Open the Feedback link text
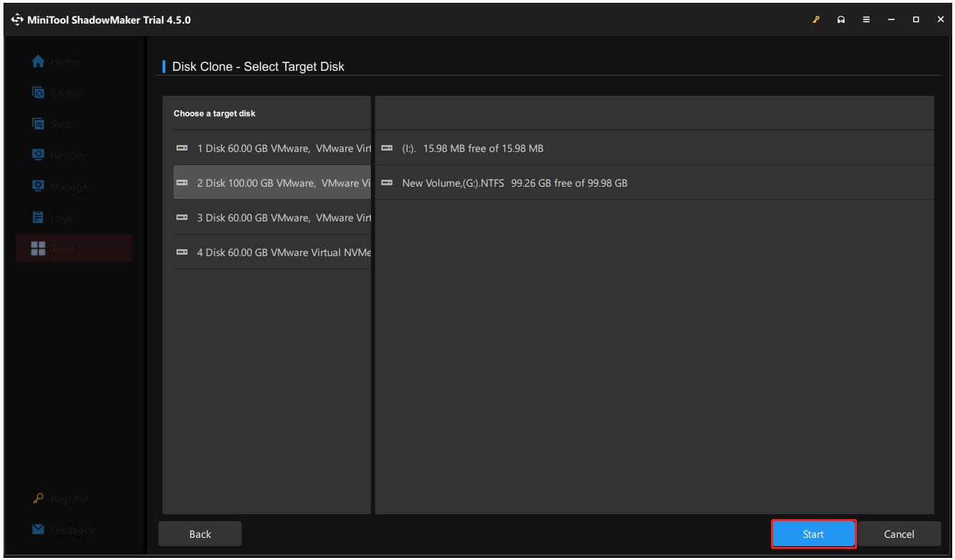The image size is (955, 560). click(72, 530)
